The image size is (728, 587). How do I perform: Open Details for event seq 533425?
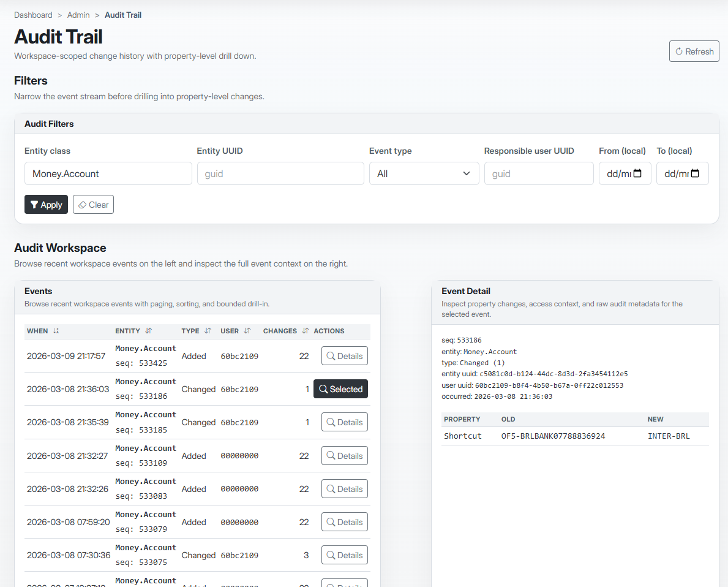pos(344,355)
